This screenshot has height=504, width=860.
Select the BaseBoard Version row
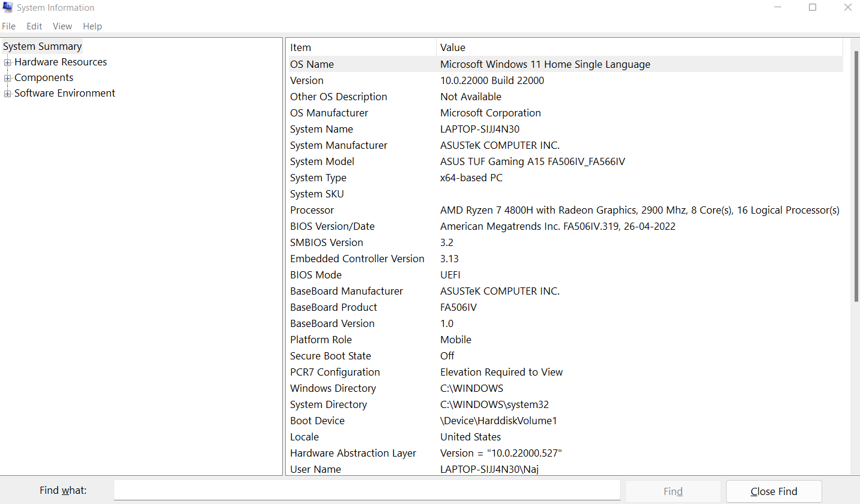(566, 323)
